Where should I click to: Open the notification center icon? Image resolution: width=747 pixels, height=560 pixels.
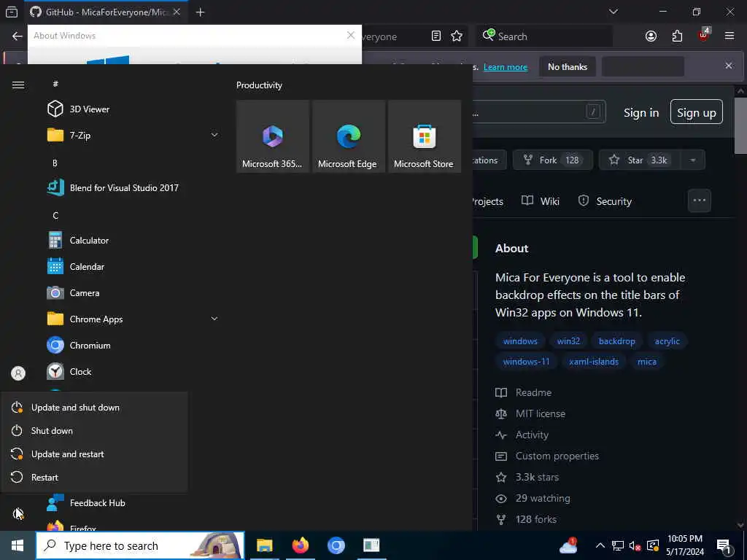pos(724,546)
